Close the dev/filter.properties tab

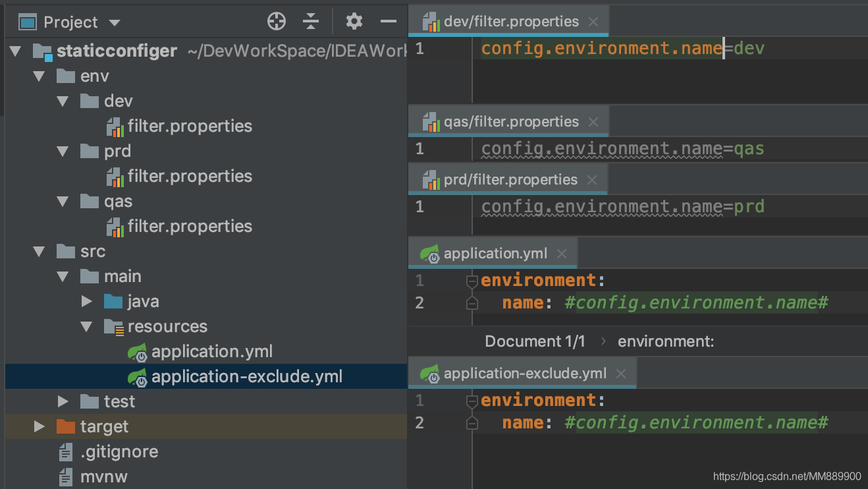593,22
